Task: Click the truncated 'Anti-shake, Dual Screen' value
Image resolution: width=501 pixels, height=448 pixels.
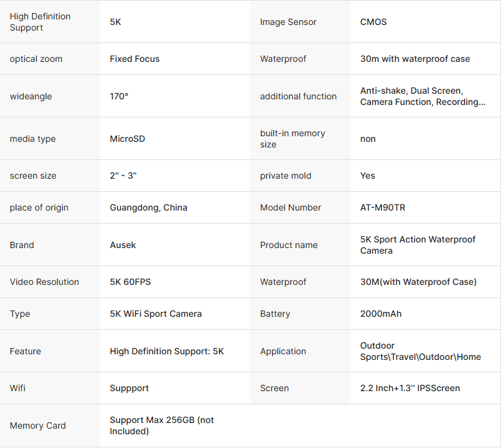Action: point(422,96)
